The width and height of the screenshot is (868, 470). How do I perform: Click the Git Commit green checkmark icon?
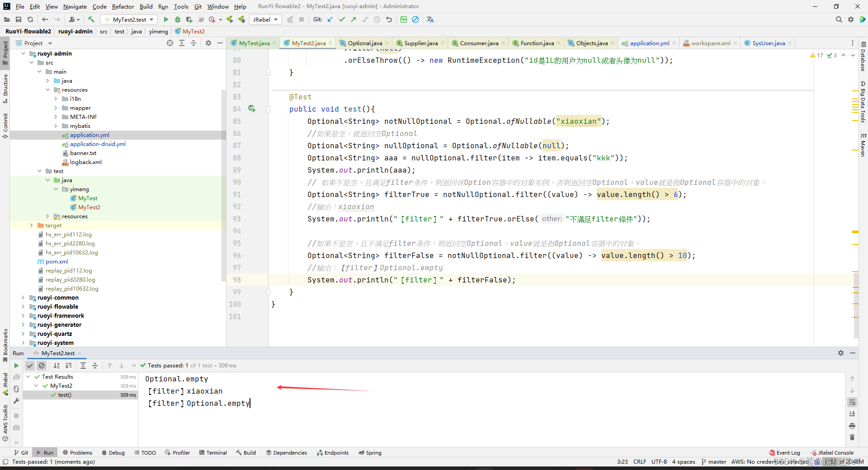tap(342, 19)
